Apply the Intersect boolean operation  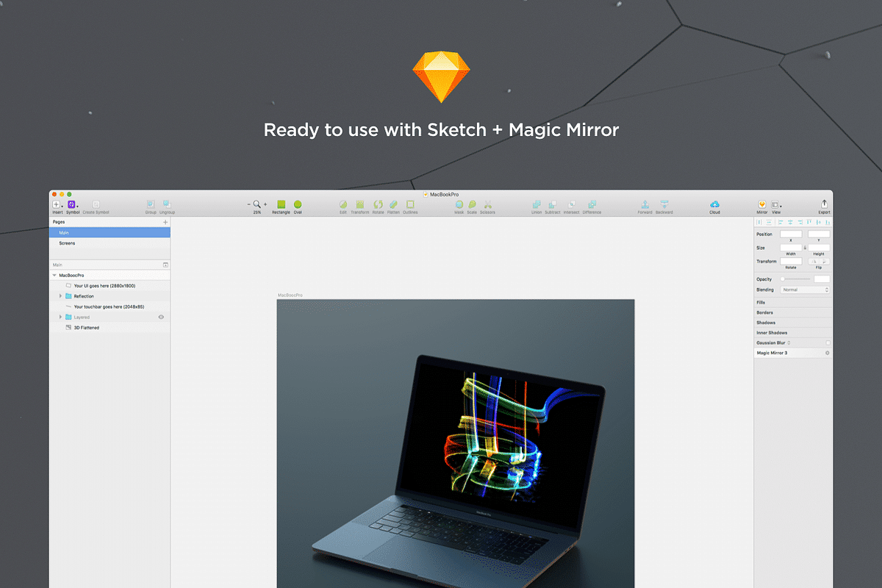571,204
